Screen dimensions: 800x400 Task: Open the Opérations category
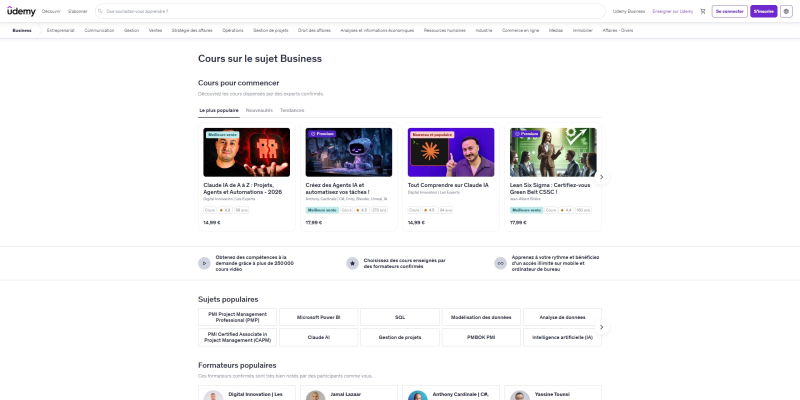(233, 31)
